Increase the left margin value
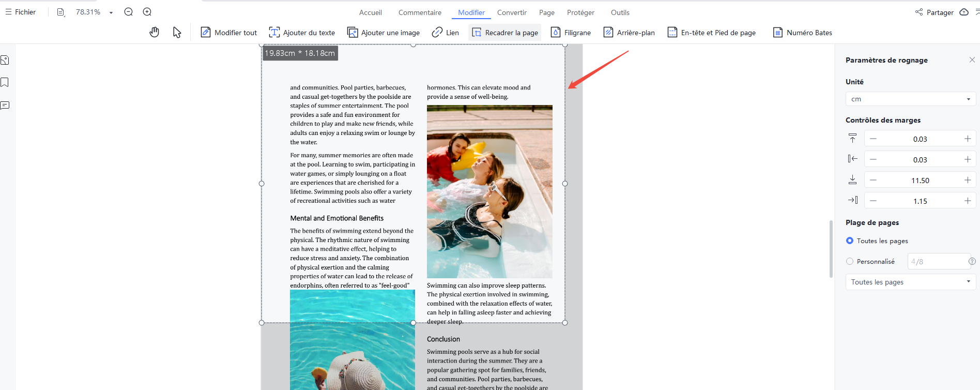The width and height of the screenshot is (980, 390). tap(968, 159)
